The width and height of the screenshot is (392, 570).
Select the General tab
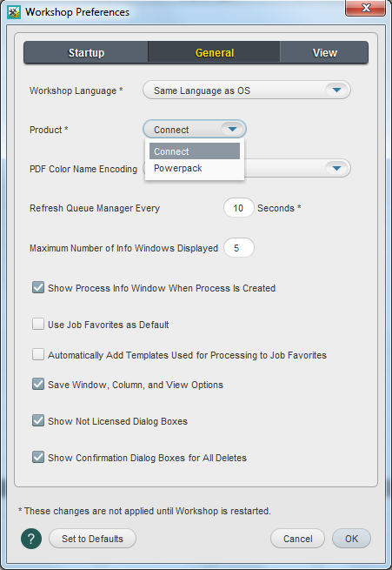point(214,53)
